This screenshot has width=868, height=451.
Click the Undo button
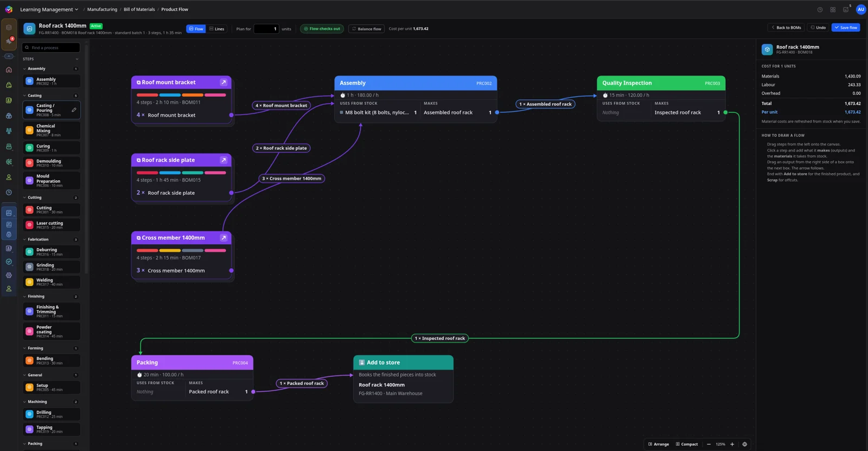click(818, 28)
